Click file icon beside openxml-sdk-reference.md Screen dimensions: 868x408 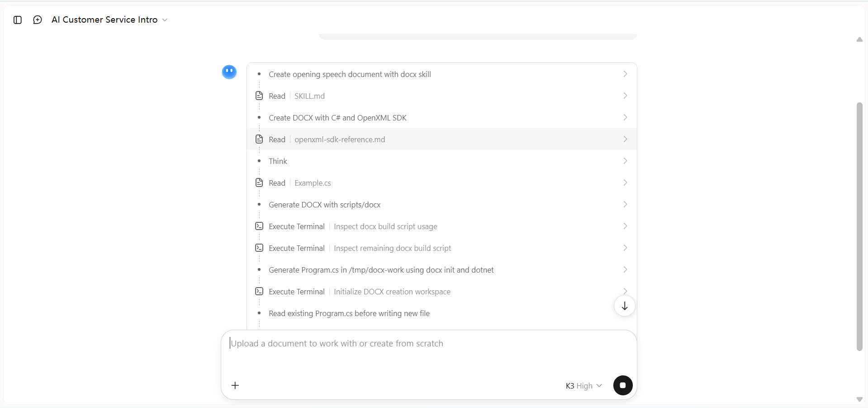[x=259, y=139]
